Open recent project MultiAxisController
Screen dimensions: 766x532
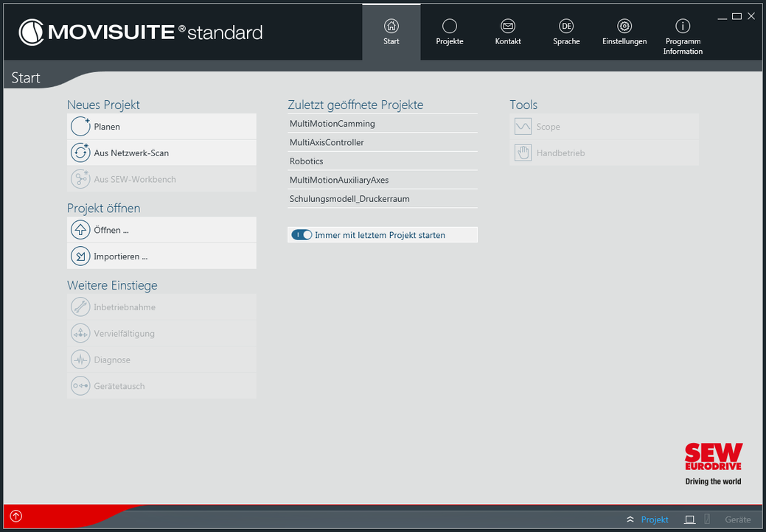point(327,142)
